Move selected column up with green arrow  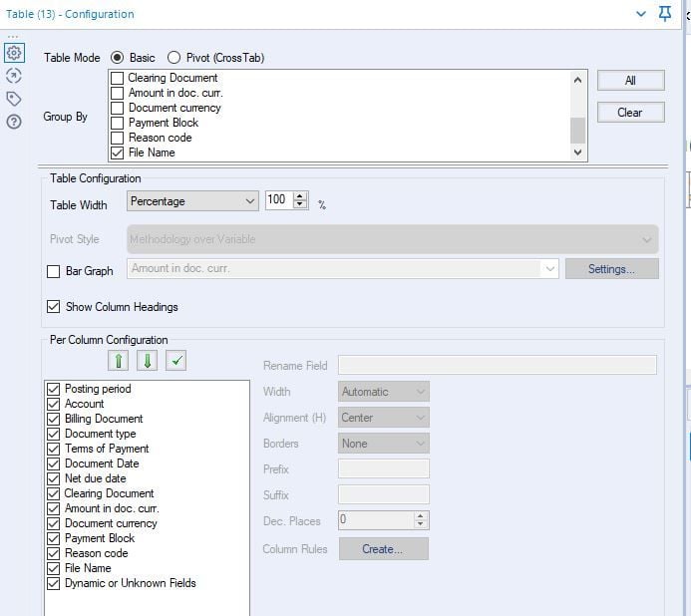118,361
